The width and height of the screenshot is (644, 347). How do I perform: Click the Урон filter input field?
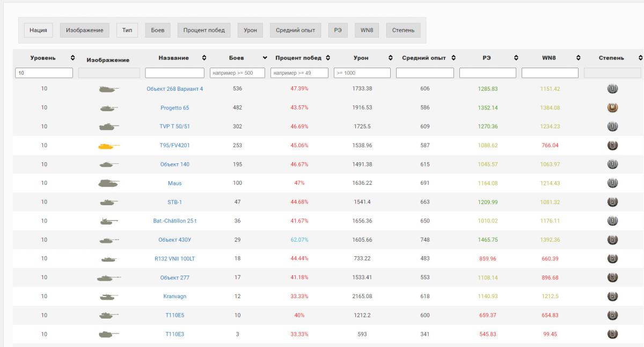point(362,73)
